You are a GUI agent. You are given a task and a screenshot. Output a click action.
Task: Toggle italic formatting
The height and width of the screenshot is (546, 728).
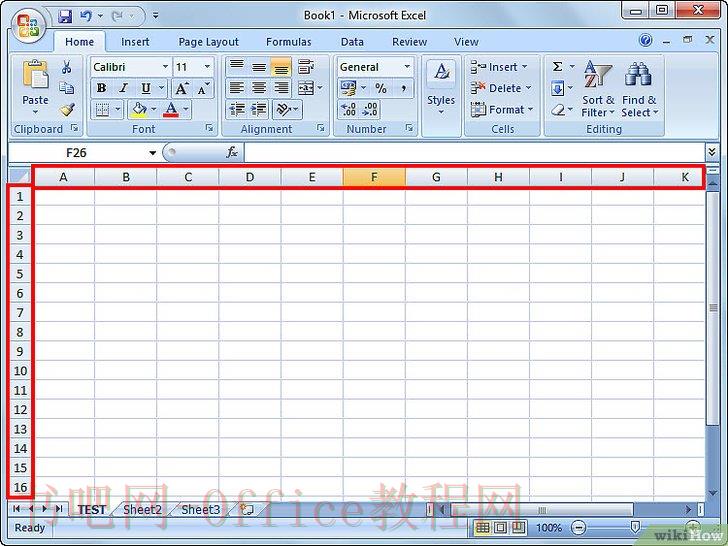click(x=124, y=88)
